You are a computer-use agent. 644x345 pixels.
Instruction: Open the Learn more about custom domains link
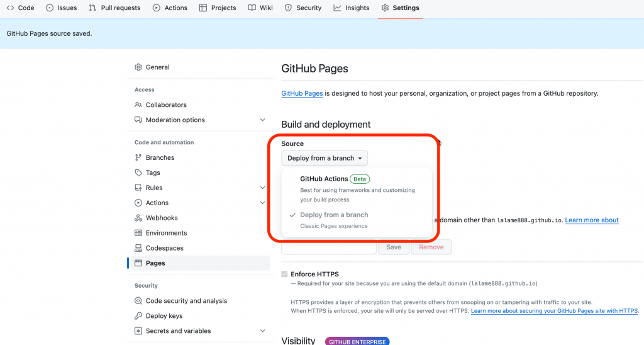point(592,220)
